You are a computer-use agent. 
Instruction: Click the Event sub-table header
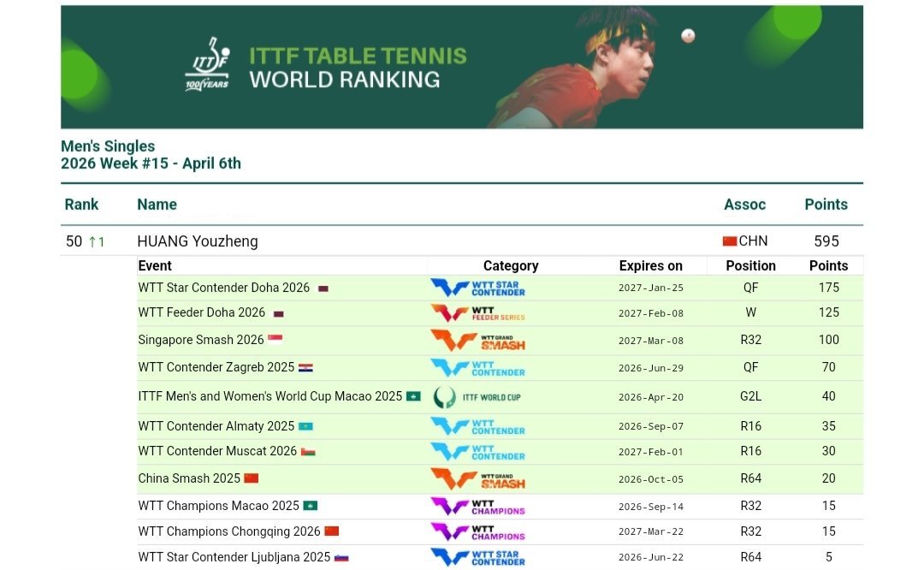tap(155, 266)
